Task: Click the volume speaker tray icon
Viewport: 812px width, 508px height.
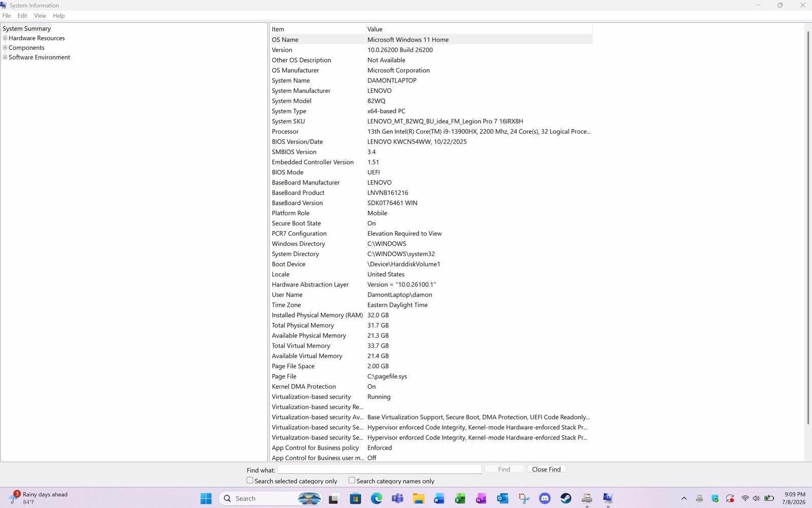Action: tap(756, 498)
